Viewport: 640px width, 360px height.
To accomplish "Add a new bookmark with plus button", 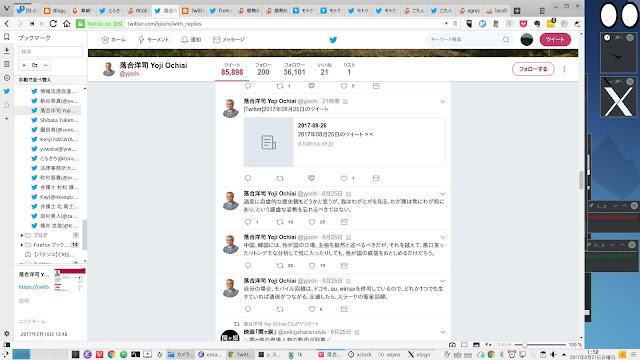I will pyautogui.click(x=24, y=65).
